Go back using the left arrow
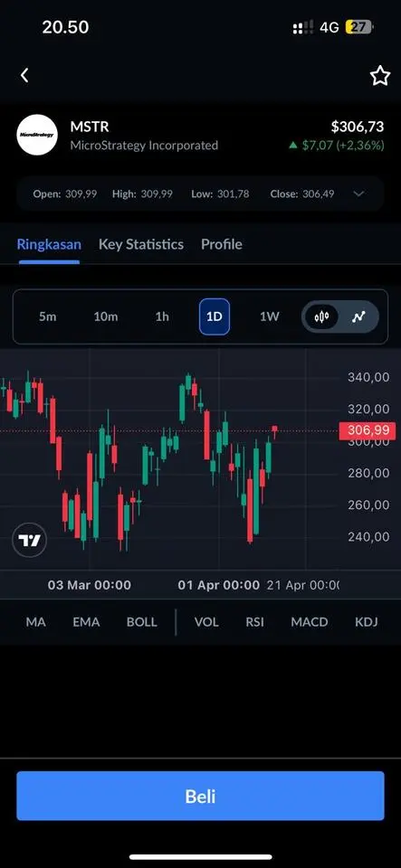Screen dimensions: 401x868 tap(24, 75)
